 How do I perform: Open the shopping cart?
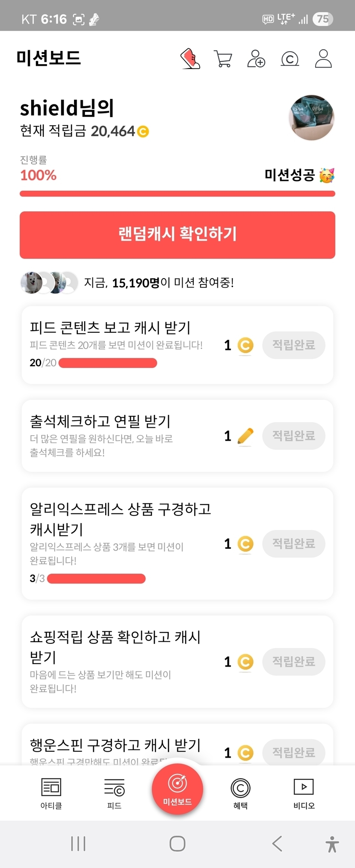coord(223,59)
